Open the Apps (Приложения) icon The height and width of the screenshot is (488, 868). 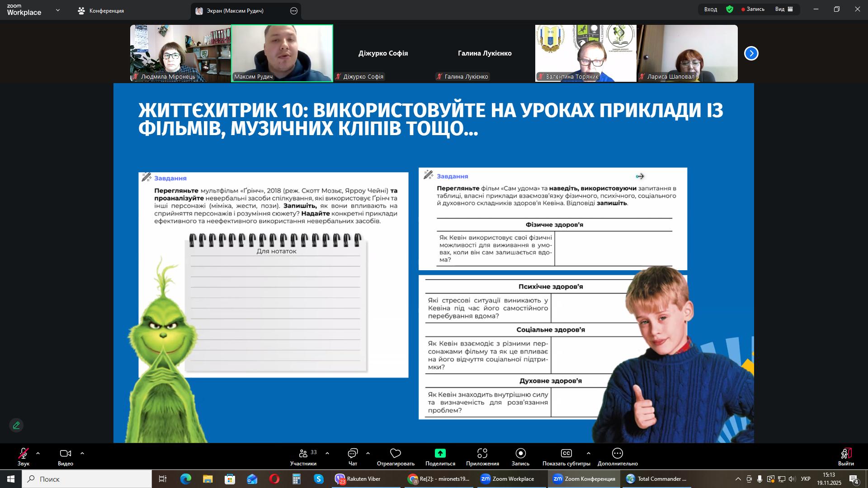tap(482, 453)
